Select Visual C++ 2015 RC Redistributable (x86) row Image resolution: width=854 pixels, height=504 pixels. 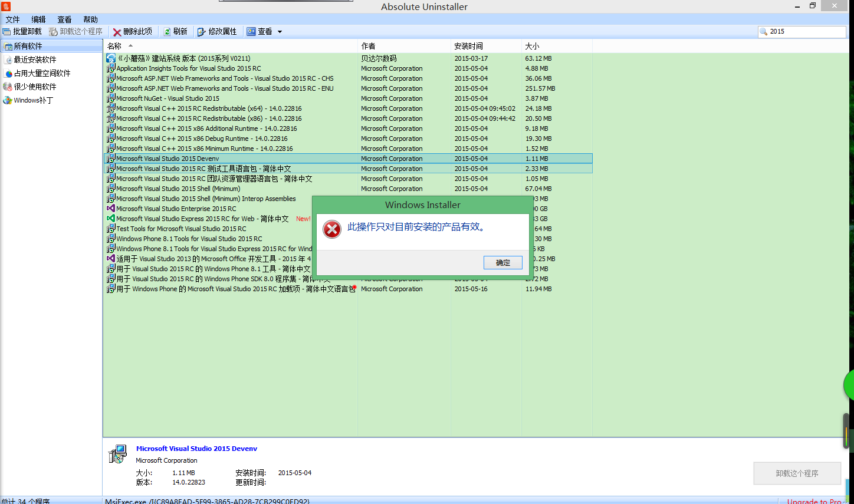(348, 118)
